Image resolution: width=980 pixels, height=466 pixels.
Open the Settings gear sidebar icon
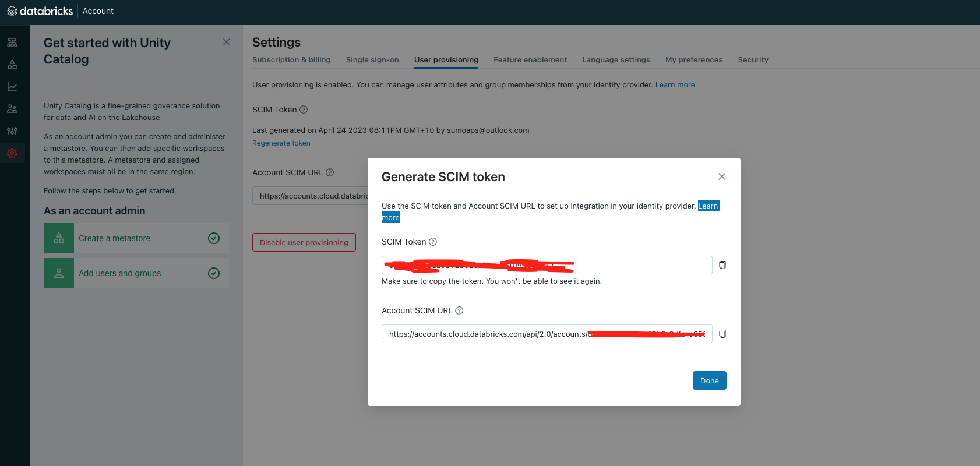pos(12,153)
